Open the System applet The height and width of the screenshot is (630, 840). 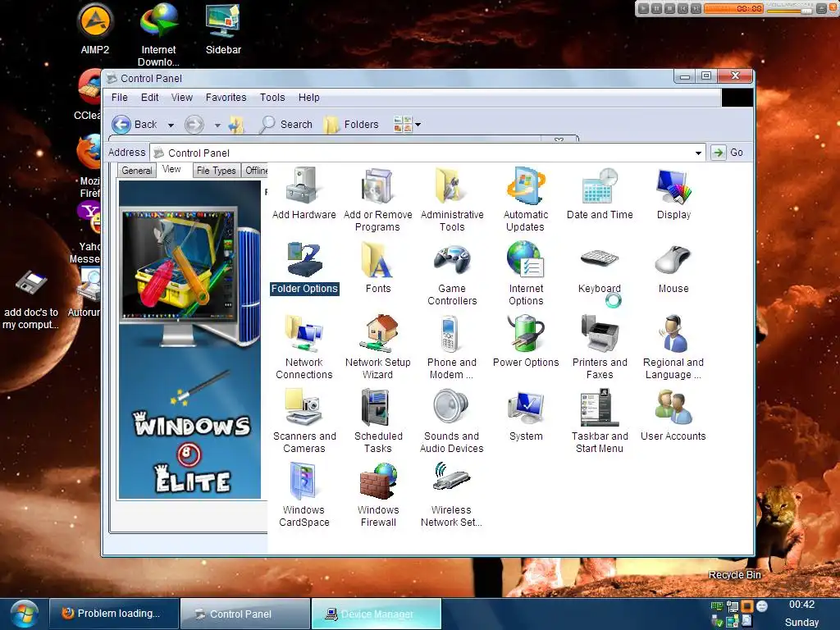point(526,414)
